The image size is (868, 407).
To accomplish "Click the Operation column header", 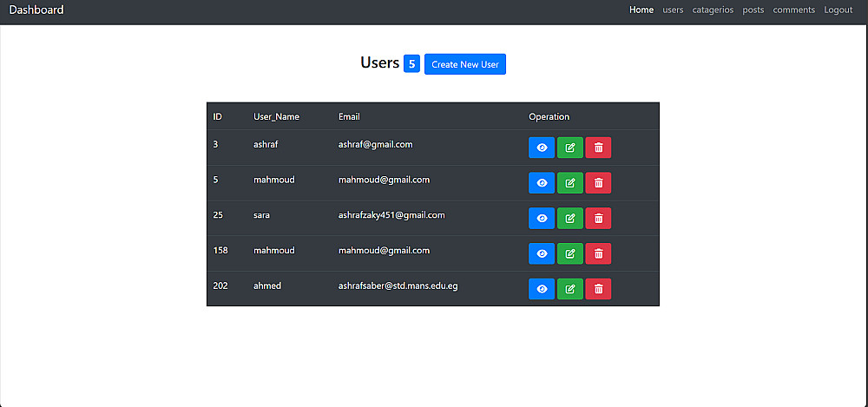I will pos(549,117).
